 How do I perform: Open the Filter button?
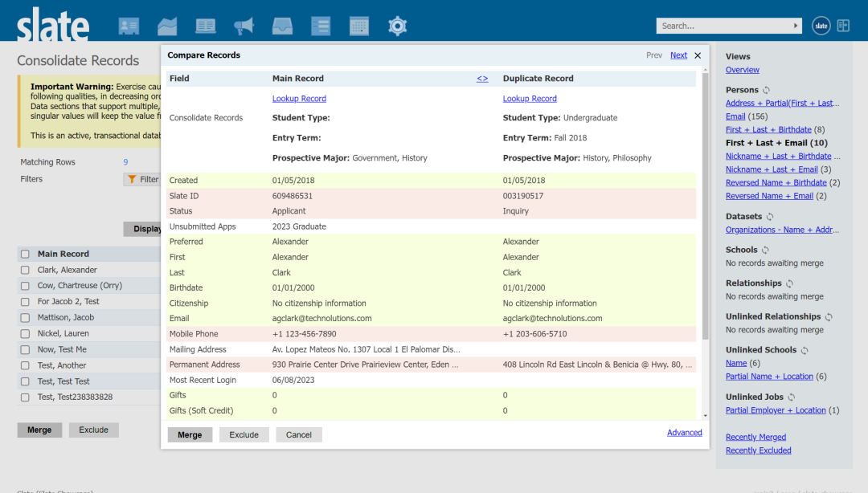pos(143,179)
